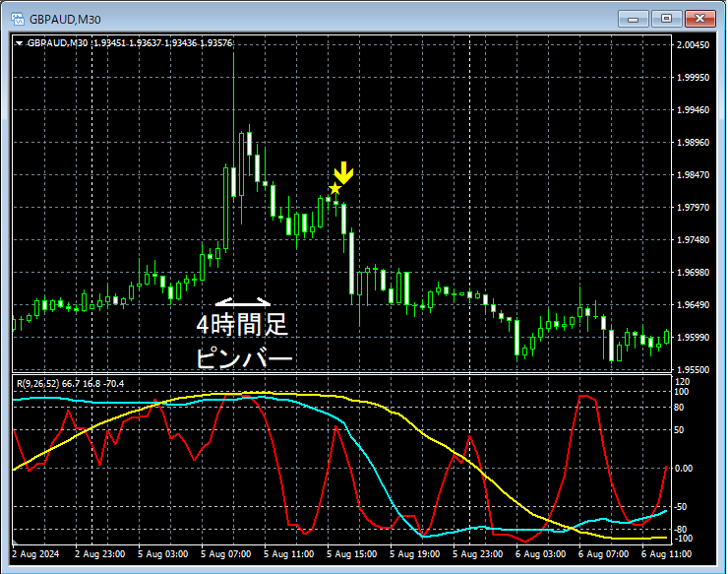Click the 1.97970 price scale label
This screenshot has height=574, width=728.
[693, 208]
